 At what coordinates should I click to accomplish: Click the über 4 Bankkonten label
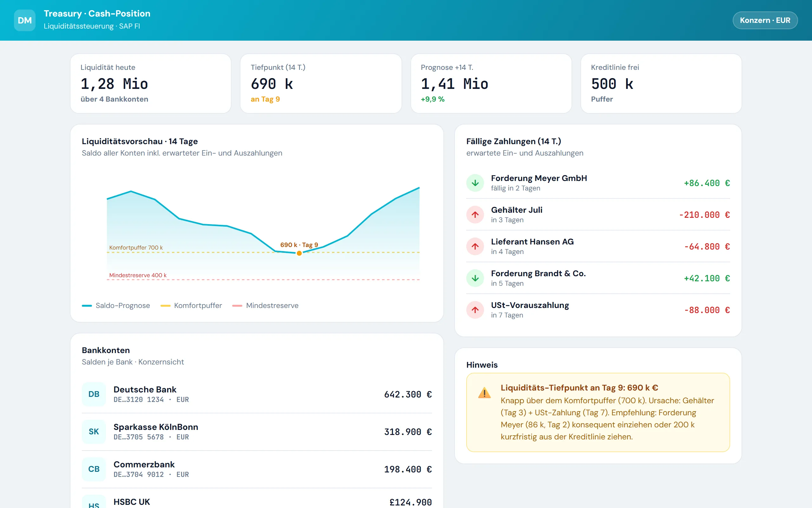(x=114, y=99)
